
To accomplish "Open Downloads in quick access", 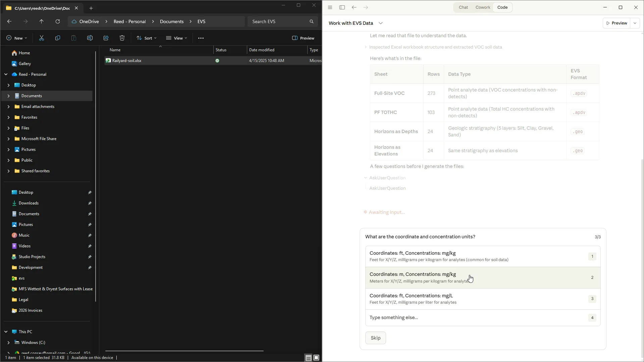I will (29, 203).
